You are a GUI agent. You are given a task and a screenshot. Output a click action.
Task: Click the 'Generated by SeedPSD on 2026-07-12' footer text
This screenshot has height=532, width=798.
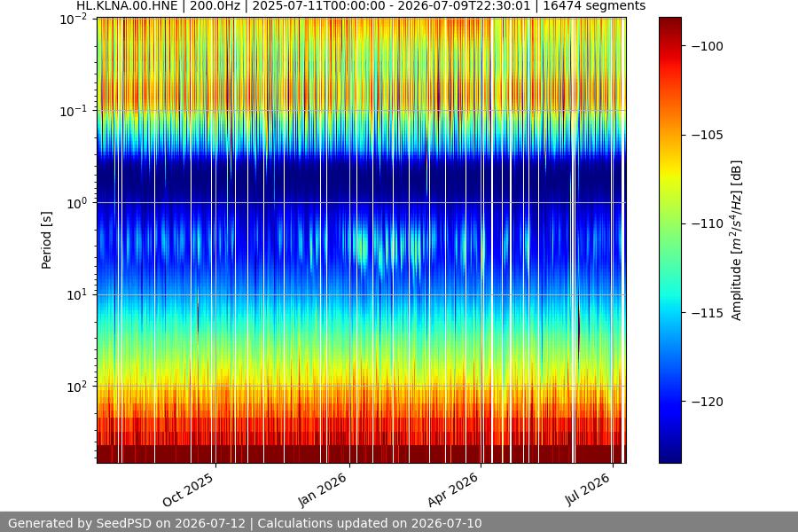pyautogui.click(x=127, y=523)
